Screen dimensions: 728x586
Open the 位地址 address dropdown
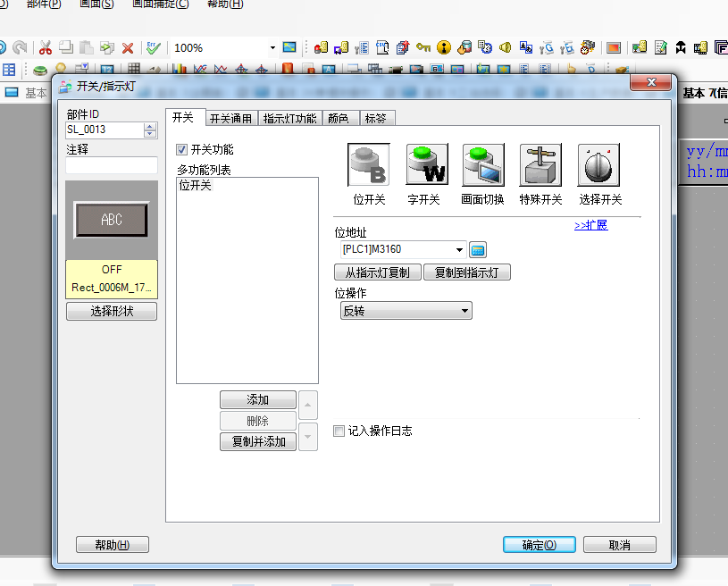460,249
